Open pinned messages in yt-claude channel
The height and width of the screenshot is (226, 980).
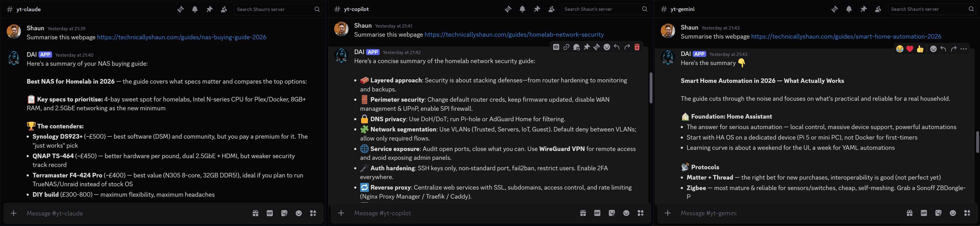pos(209,9)
